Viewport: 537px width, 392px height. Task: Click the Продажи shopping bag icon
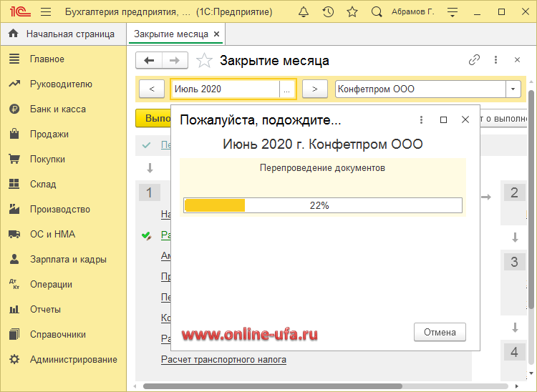click(14, 134)
